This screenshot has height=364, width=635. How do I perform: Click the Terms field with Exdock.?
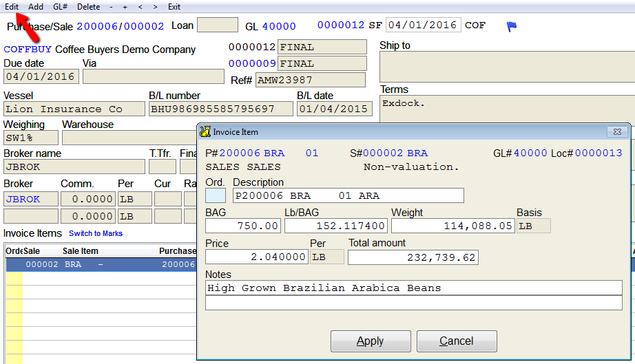(x=507, y=109)
